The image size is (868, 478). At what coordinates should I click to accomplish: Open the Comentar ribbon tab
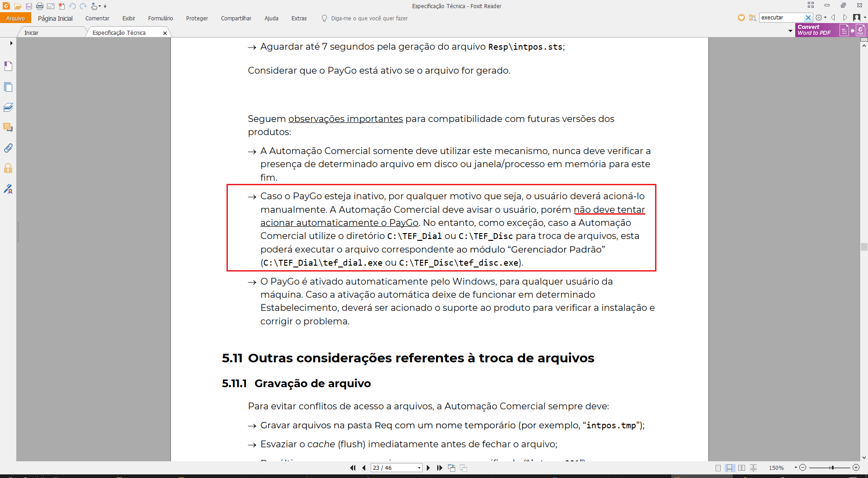point(97,18)
